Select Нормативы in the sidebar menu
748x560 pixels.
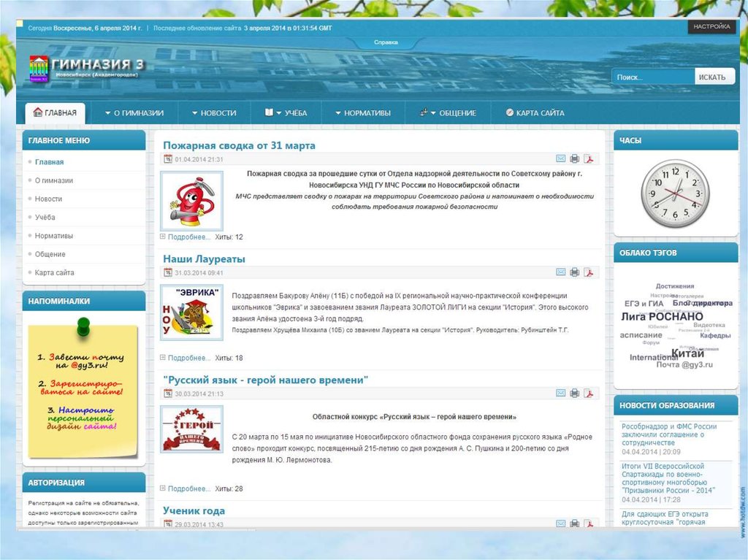point(54,236)
